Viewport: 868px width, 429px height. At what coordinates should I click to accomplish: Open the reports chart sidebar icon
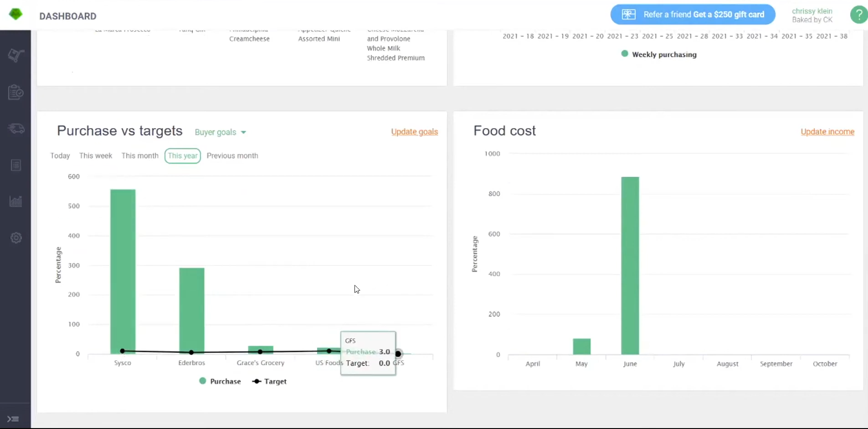16,201
